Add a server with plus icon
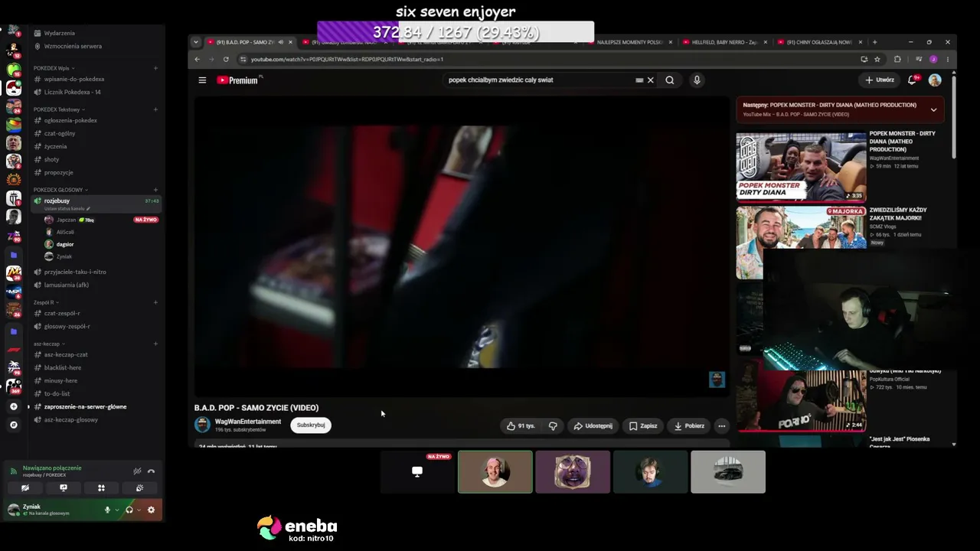 click(x=14, y=406)
